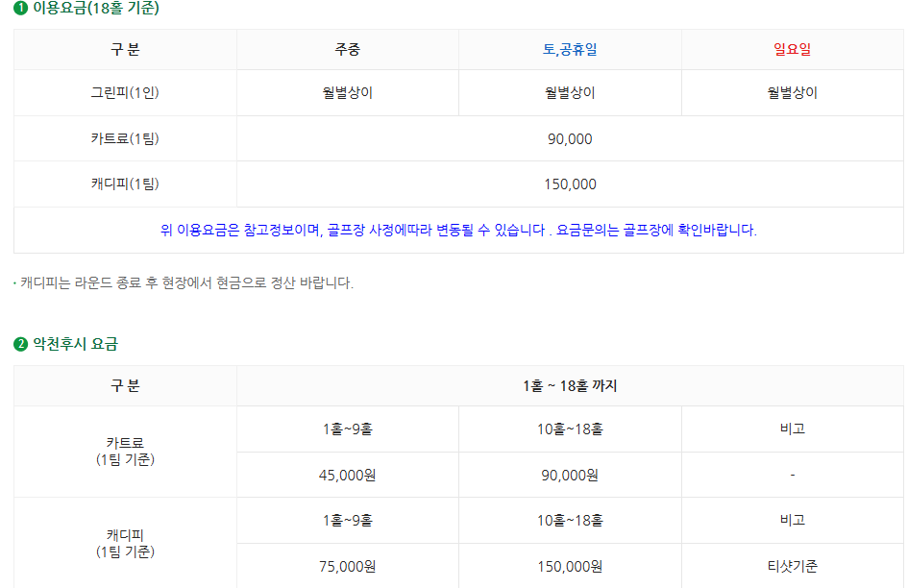Image resolution: width=908 pixels, height=588 pixels.
Task: Click '월별상이' in the 토,공휴일 column
Action: pyautogui.click(x=570, y=92)
